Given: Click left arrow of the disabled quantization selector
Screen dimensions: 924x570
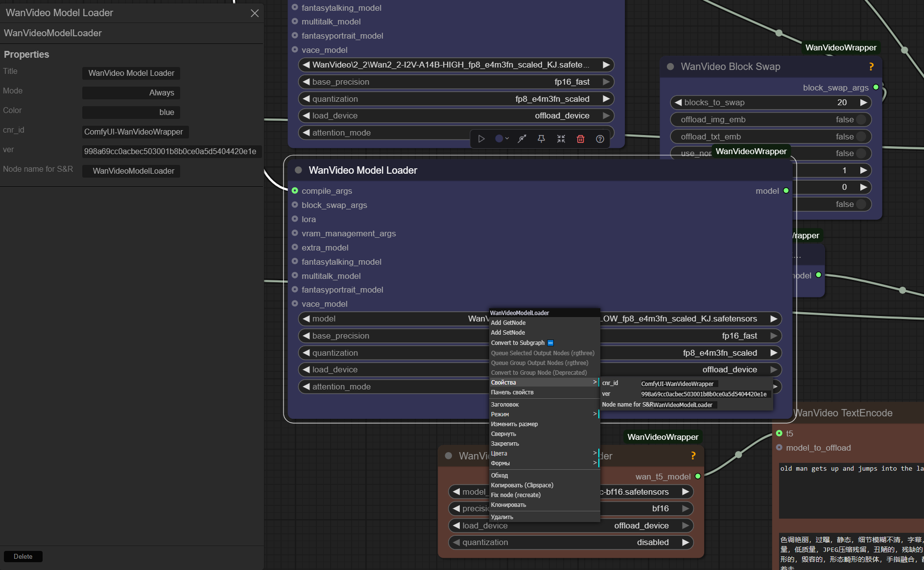Looking at the screenshot, I should click(x=456, y=543).
